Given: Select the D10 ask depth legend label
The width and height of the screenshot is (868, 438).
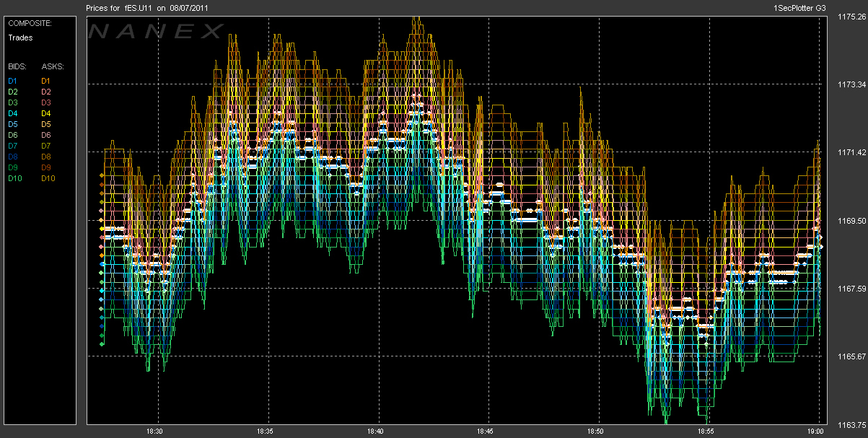Looking at the screenshot, I should (x=48, y=178).
